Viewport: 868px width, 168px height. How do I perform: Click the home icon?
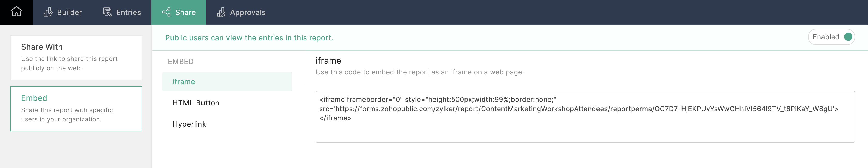point(16,12)
